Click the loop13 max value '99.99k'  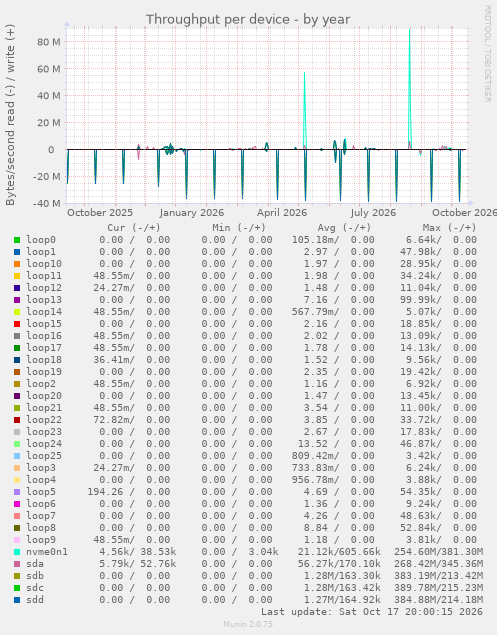(420, 300)
